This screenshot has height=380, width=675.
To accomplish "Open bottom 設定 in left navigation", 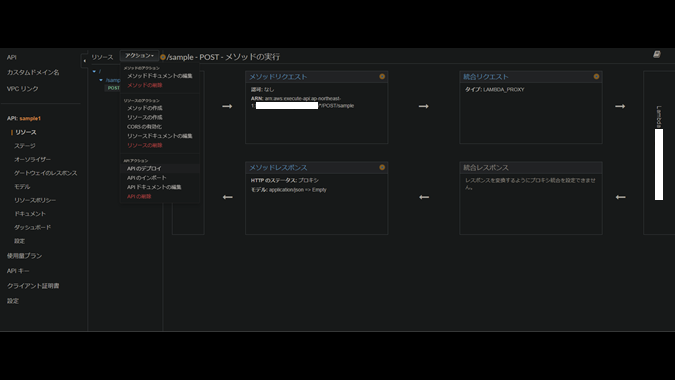I will point(12,301).
